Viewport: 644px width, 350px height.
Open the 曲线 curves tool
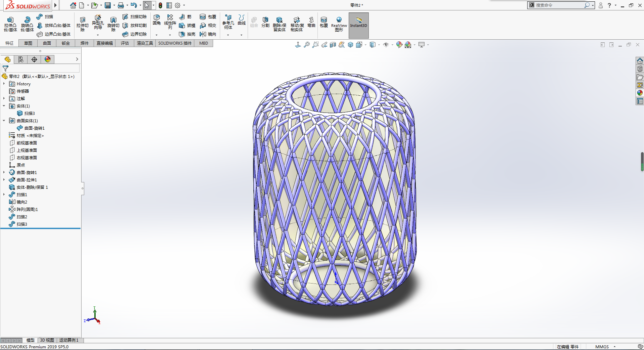coord(242,20)
